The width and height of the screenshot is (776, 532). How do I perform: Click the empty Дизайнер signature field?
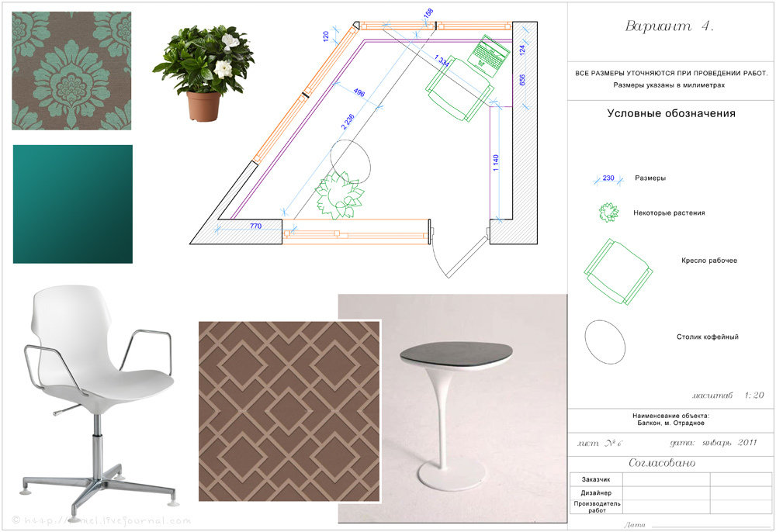[666, 493]
